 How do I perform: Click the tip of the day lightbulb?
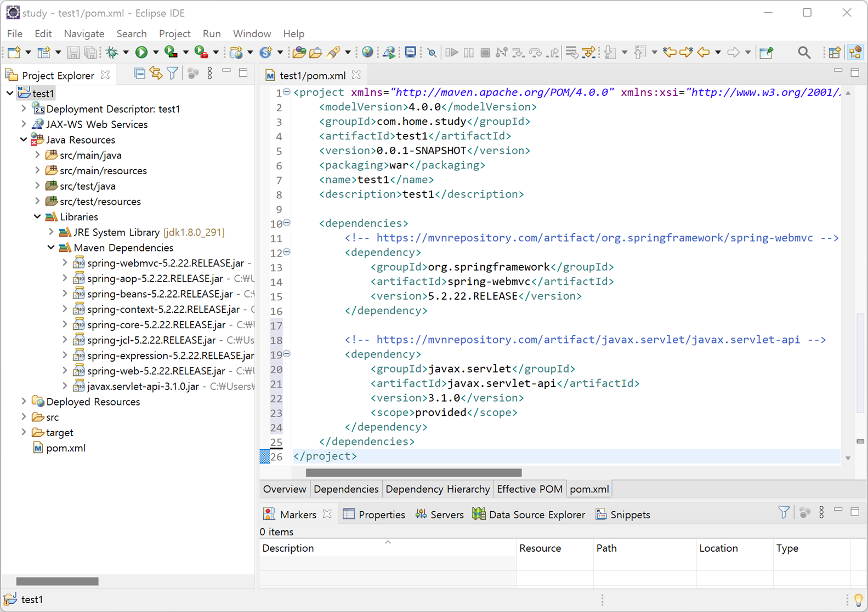858,600
